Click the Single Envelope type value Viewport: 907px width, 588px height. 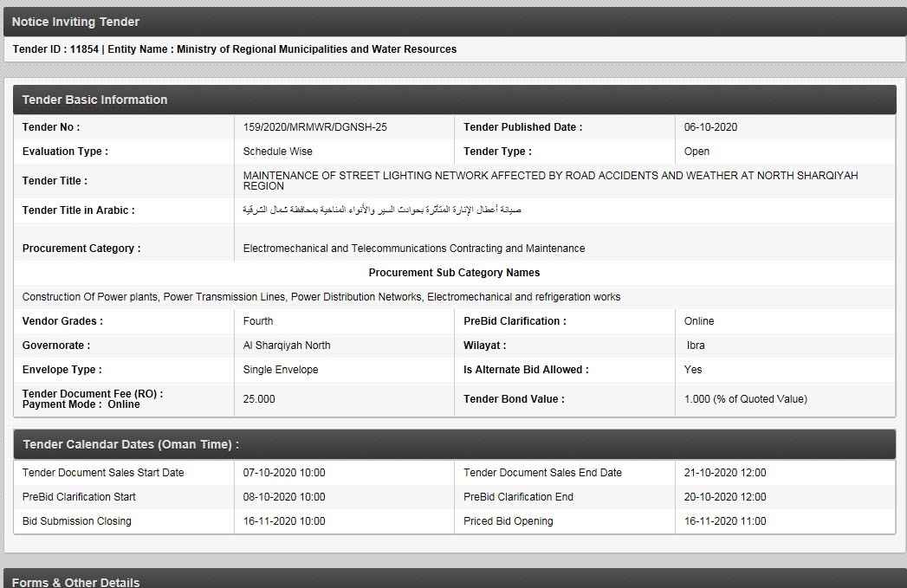[281, 370]
